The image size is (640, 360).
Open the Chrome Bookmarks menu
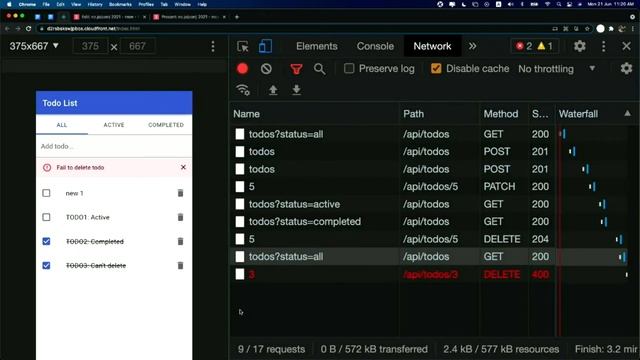120,4
